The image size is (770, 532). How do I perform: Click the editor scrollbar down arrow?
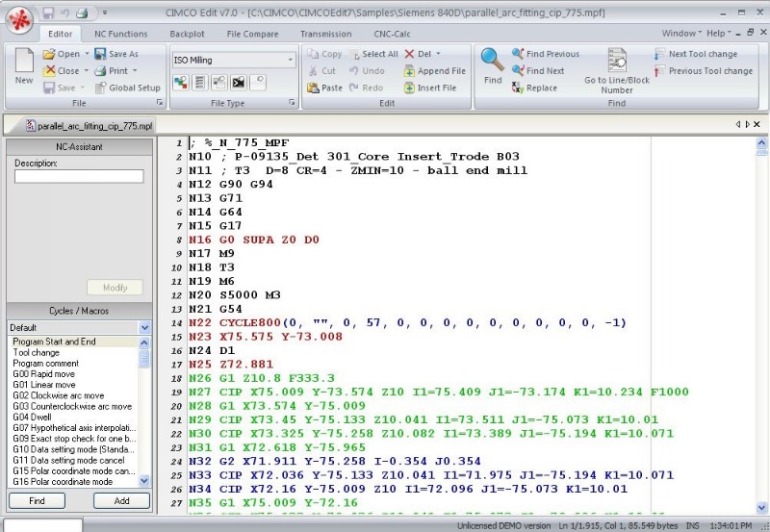[x=761, y=508]
